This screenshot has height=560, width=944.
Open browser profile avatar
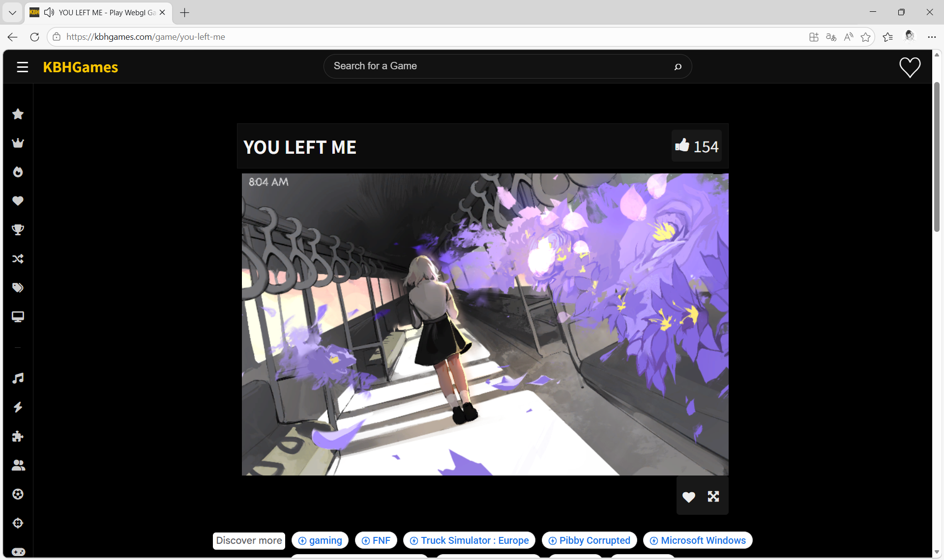pyautogui.click(x=910, y=36)
